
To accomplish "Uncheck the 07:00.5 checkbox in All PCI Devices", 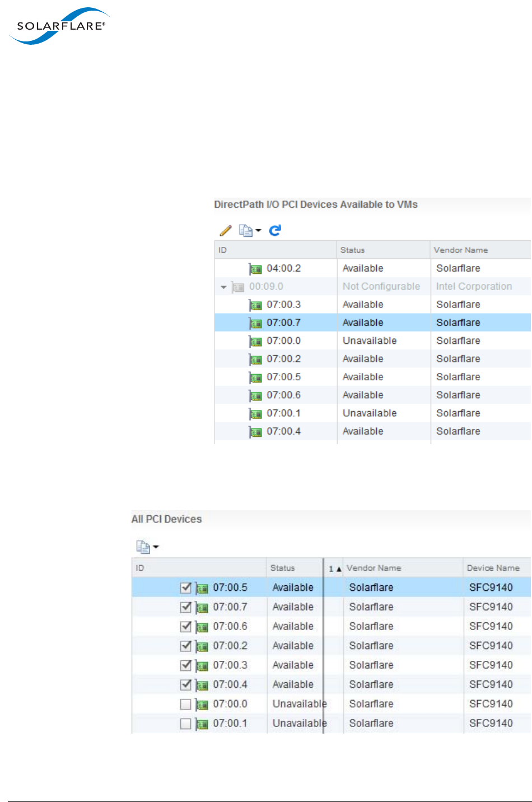I will tap(186, 587).
